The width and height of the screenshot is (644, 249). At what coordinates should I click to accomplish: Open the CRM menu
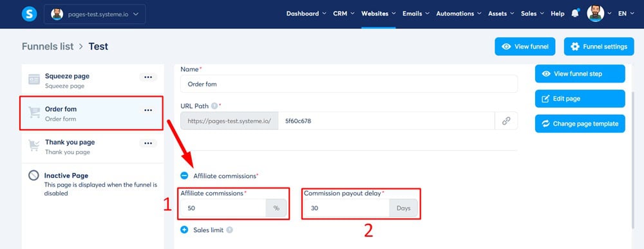coord(343,14)
